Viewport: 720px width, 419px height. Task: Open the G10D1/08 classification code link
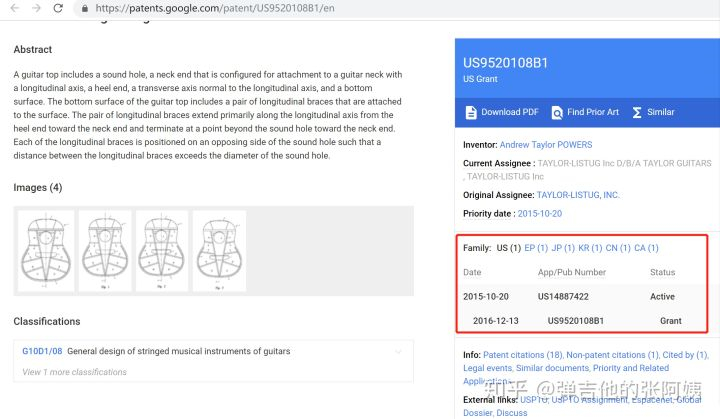pos(42,351)
